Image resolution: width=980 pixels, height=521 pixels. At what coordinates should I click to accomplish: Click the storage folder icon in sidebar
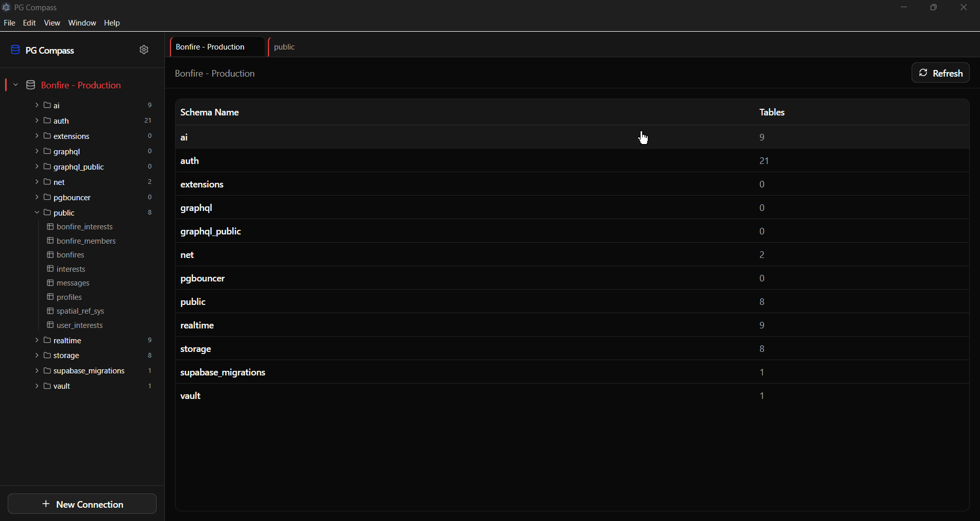pyautogui.click(x=47, y=356)
